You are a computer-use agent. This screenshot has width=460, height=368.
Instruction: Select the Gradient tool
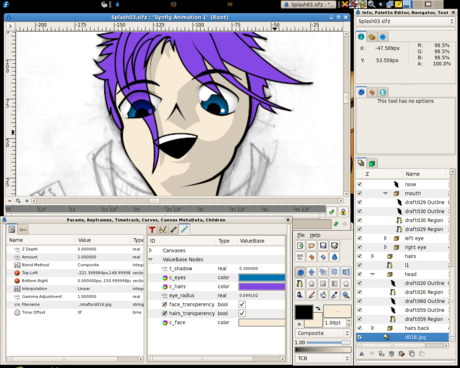point(334,284)
